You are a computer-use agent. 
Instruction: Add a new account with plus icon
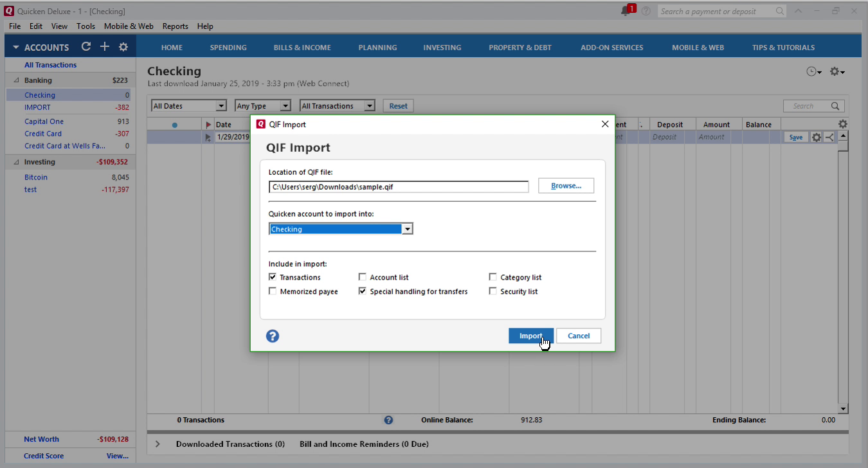click(x=105, y=47)
